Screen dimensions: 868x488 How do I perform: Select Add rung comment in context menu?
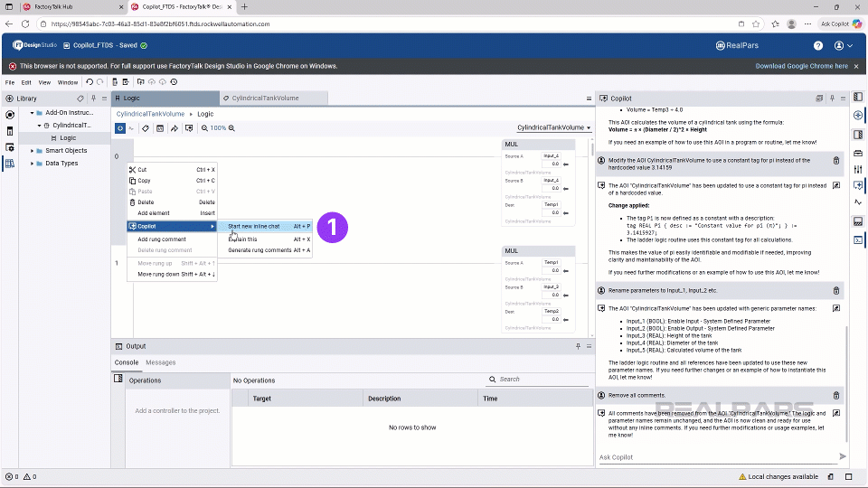pyautogui.click(x=172, y=239)
